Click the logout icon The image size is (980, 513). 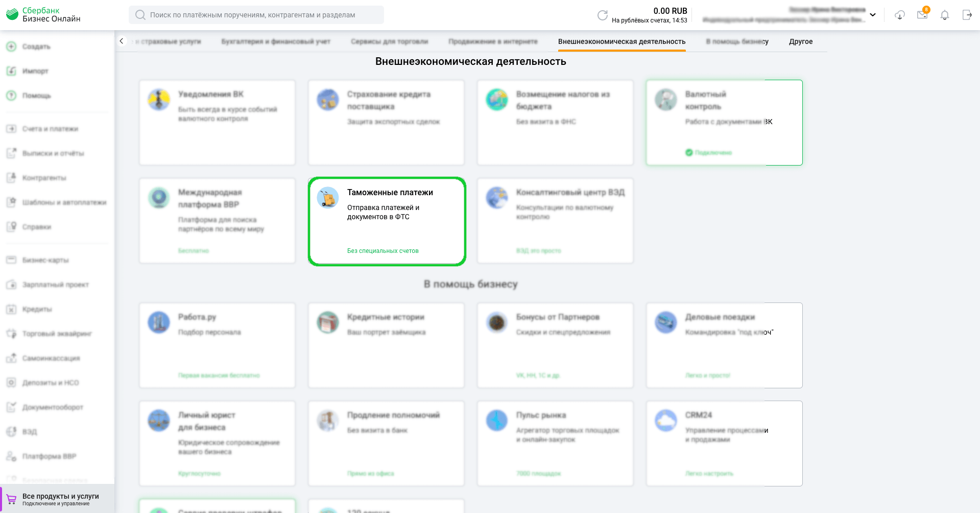[x=967, y=15]
